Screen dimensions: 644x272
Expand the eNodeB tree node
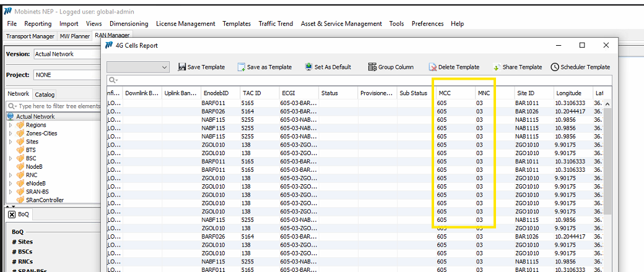pos(10,184)
